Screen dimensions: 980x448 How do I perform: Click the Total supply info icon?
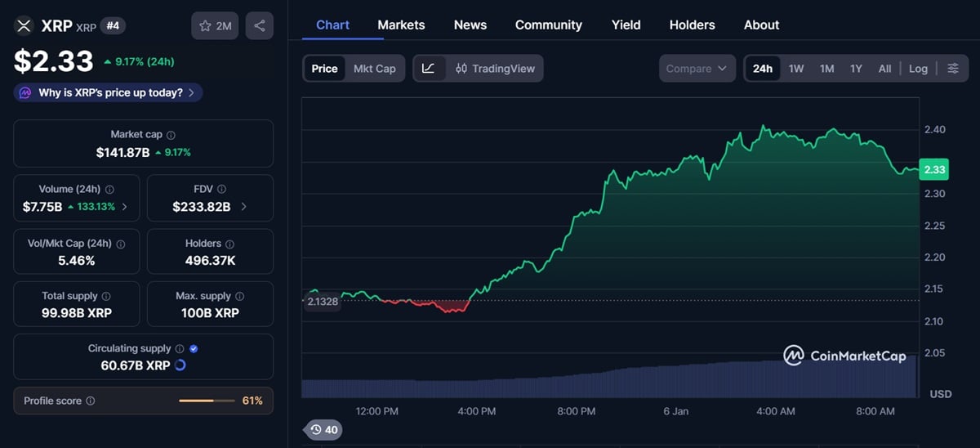(x=106, y=297)
